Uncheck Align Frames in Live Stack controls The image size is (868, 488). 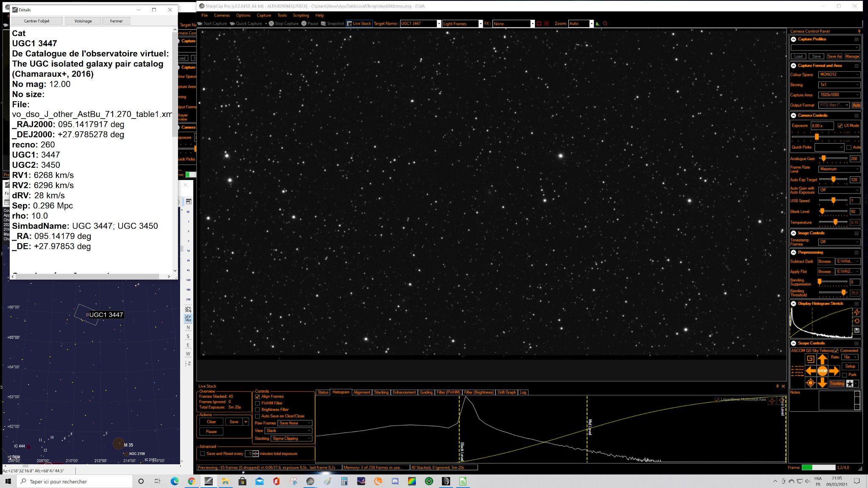click(257, 397)
